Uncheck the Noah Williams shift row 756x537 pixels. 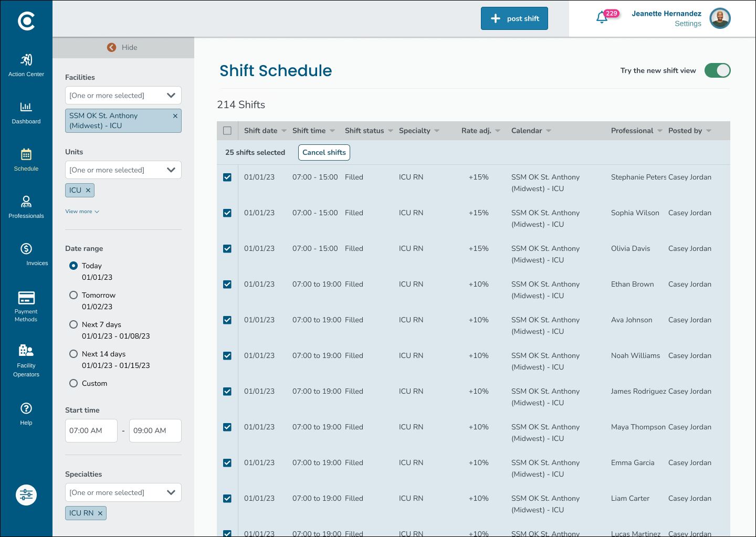click(x=227, y=356)
